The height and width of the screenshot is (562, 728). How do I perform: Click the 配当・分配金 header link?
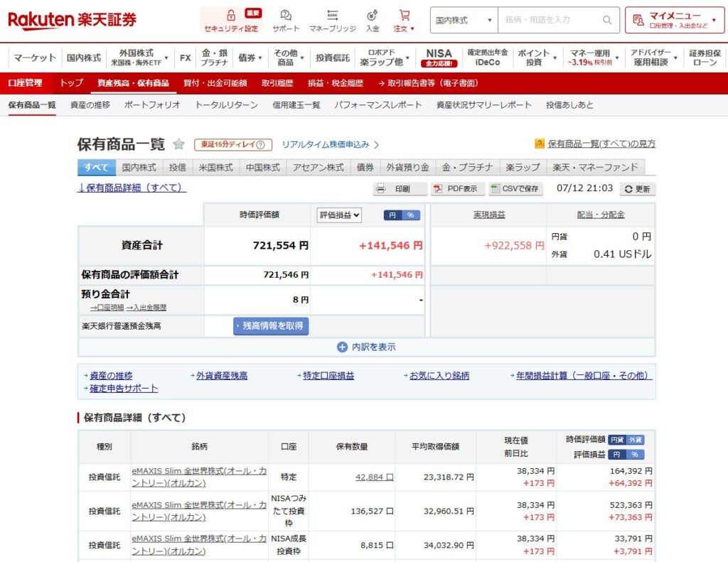[x=600, y=215]
